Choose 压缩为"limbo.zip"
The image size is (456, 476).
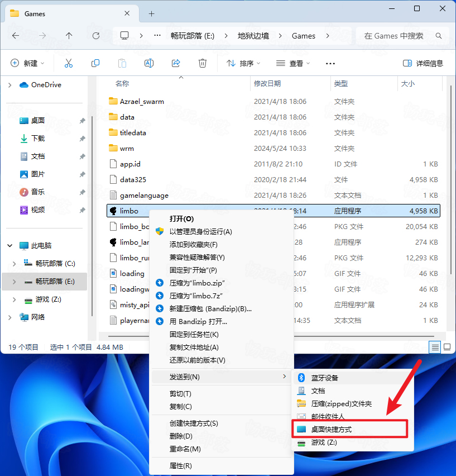(197, 283)
